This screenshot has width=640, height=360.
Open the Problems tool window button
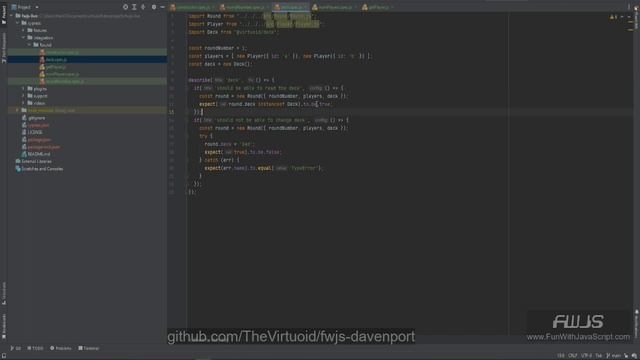60,348
